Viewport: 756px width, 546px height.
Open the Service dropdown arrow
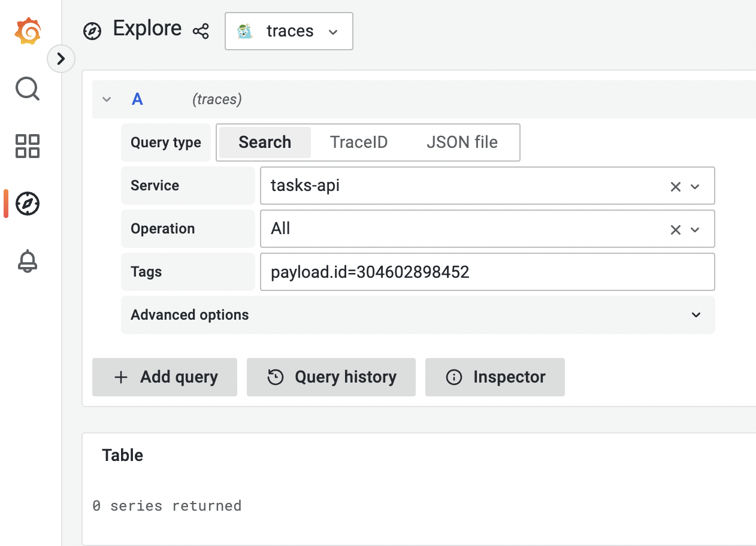[695, 187]
